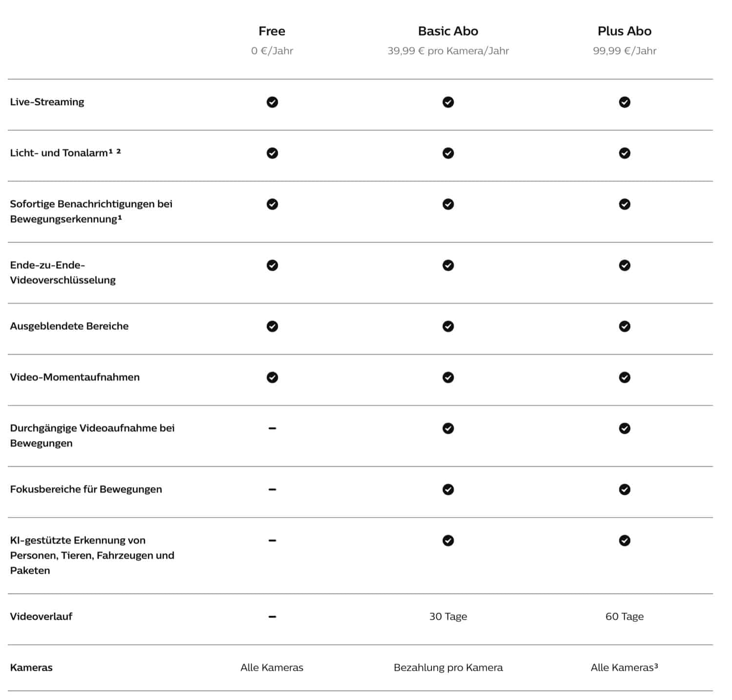Select the Plus Abo plan heading
The image size is (732, 700).
625,31
